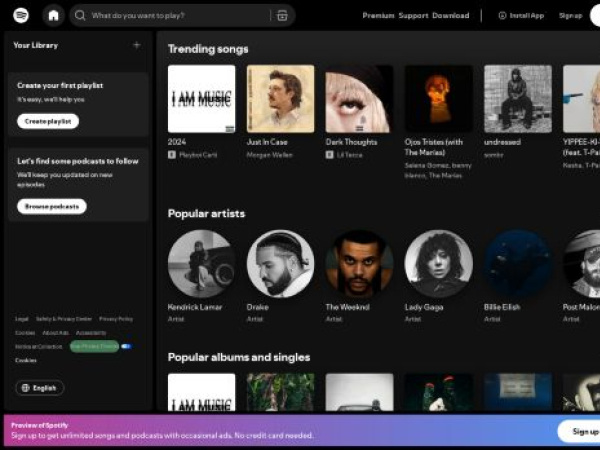Open The Weeknd's artist photo
600x450 pixels.
pos(359,264)
